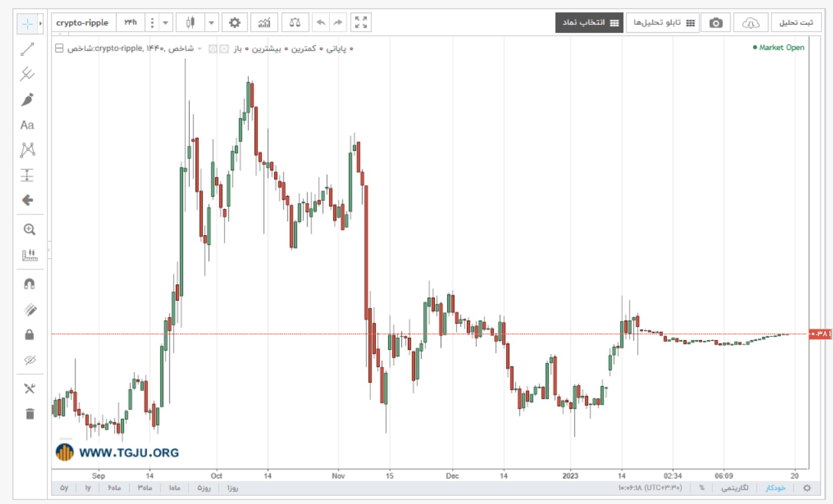The height and width of the screenshot is (504, 833).
Task: Open the تابلو تحلیل‌ها analysis board button
Action: pyautogui.click(x=663, y=23)
